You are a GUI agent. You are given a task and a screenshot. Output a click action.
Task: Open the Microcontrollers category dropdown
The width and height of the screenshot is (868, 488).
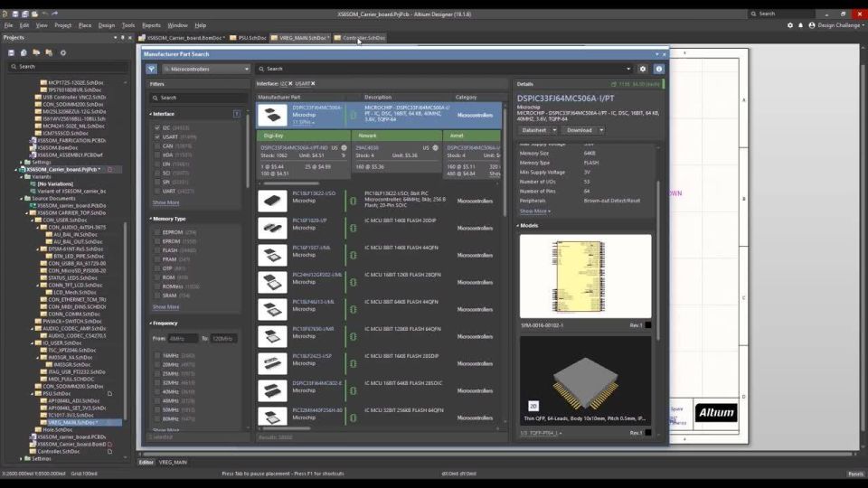tap(206, 70)
